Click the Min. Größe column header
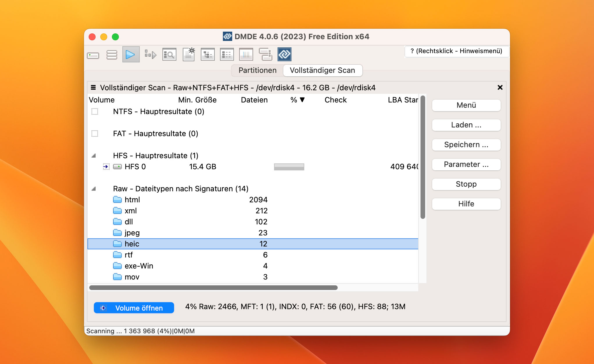This screenshot has width=594, height=364. pyautogui.click(x=197, y=100)
